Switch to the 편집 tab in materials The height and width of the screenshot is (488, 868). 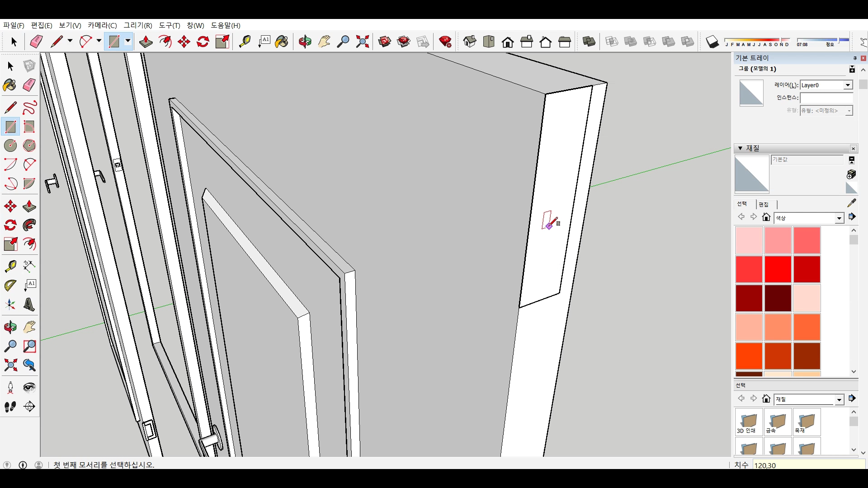pyautogui.click(x=764, y=204)
